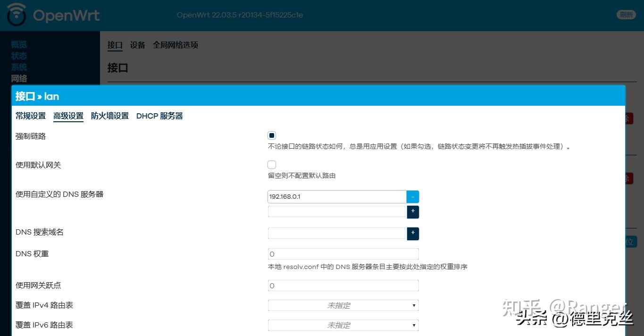Open the 覆盖 IPv6 路由表 dropdown
The height and width of the screenshot is (336, 644).
click(x=343, y=325)
